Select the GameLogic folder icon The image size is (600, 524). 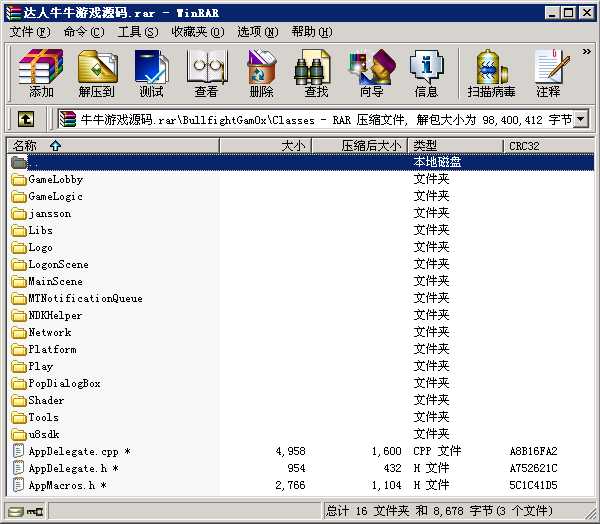click(x=18, y=197)
